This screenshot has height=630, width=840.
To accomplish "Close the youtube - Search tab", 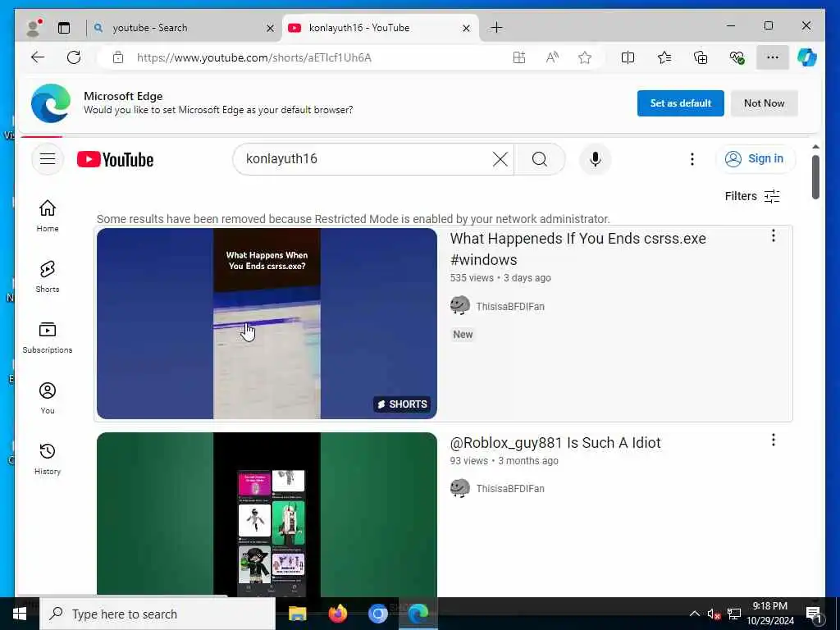I will (x=271, y=28).
